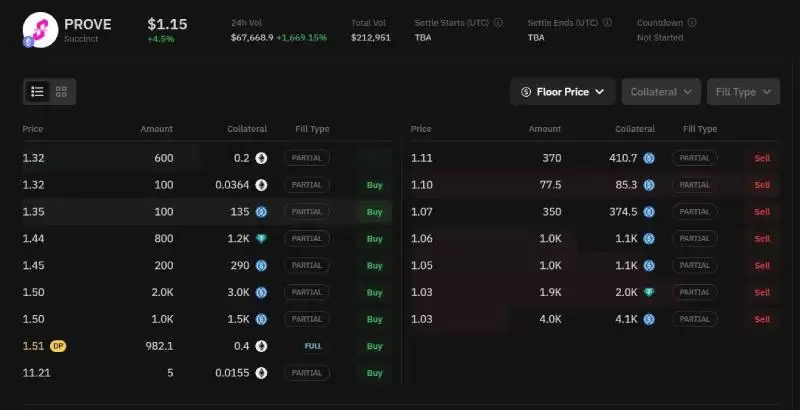Sort sell orders by Amount column header
The width and height of the screenshot is (800, 410).
coord(545,129)
